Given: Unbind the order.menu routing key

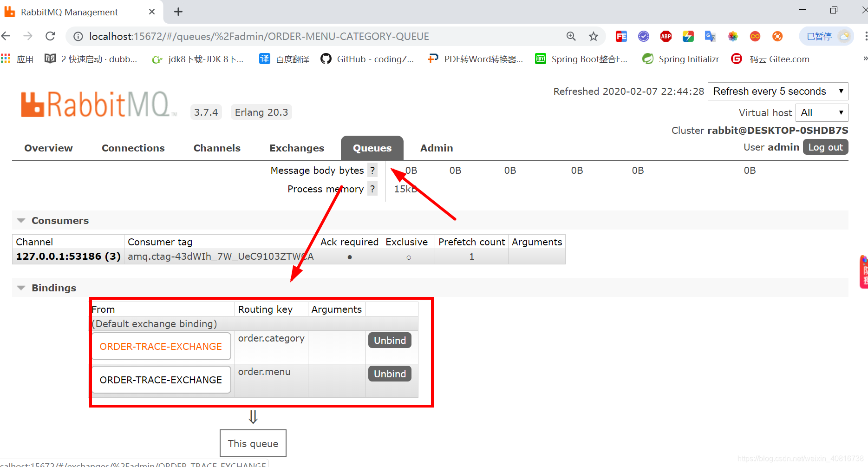Looking at the screenshot, I should tap(390, 374).
